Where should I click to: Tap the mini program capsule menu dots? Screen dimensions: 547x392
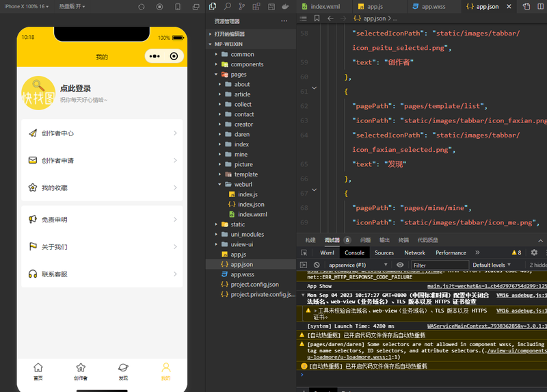point(155,56)
